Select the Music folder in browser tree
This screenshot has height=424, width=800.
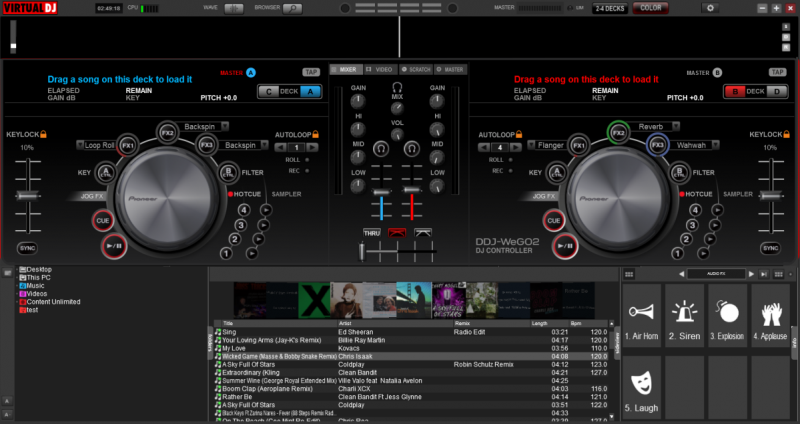click(x=35, y=286)
